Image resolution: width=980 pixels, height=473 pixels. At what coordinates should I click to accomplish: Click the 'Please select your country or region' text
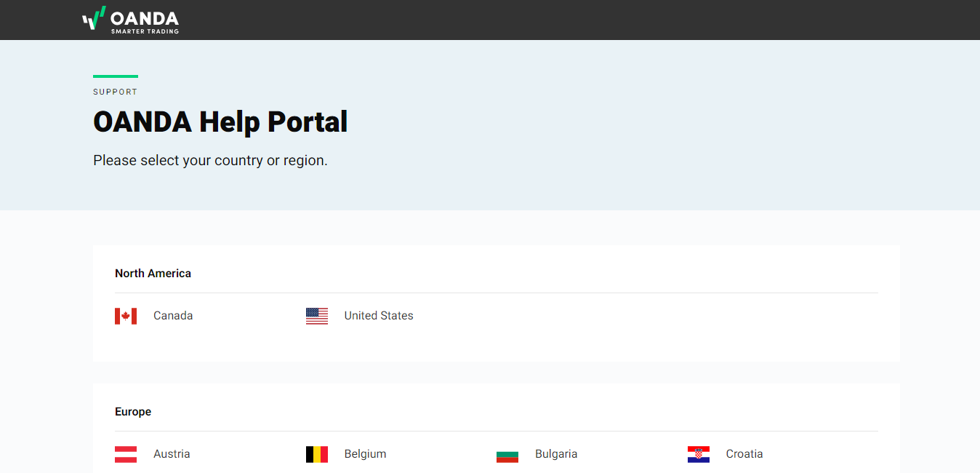(210, 160)
